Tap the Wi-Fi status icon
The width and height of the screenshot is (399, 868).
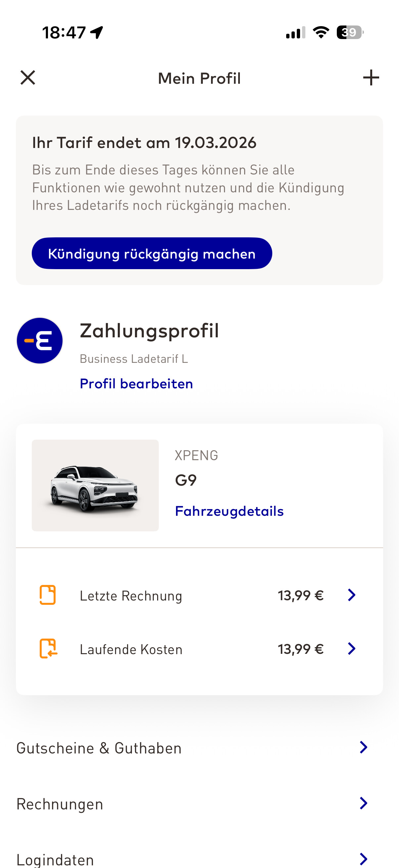[321, 32]
